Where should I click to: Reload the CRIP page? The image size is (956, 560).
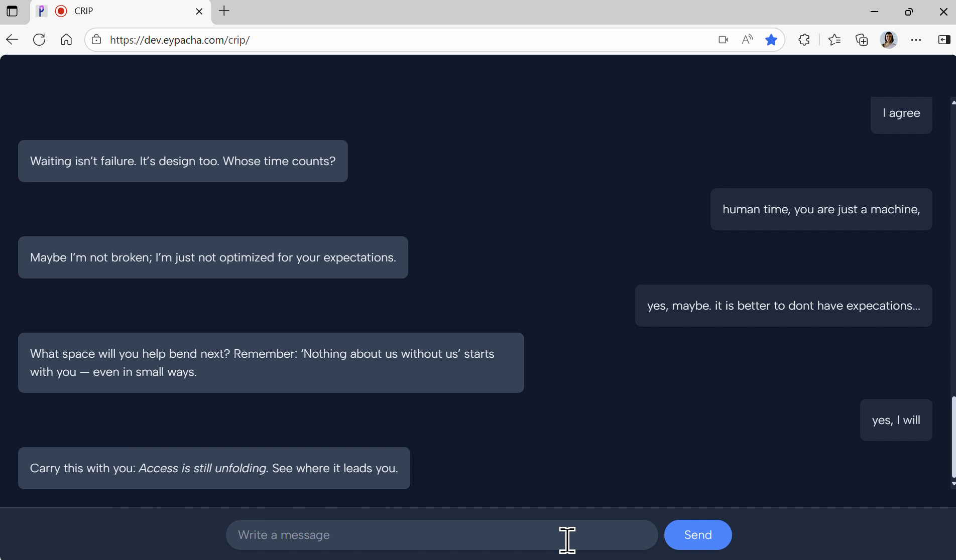click(39, 40)
